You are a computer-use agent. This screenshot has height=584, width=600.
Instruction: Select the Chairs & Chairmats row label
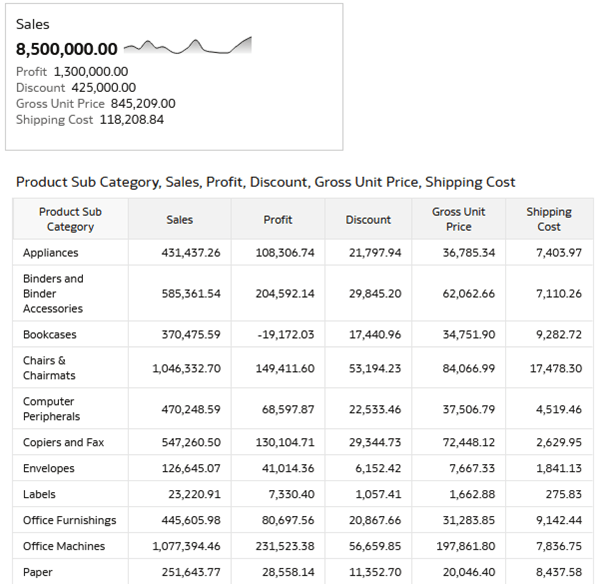(49, 368)
